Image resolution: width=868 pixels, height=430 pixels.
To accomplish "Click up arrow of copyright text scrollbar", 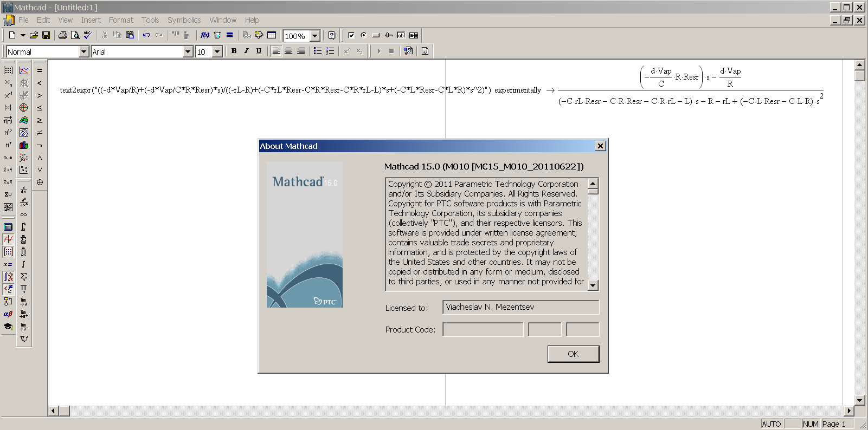I will 593,183.
